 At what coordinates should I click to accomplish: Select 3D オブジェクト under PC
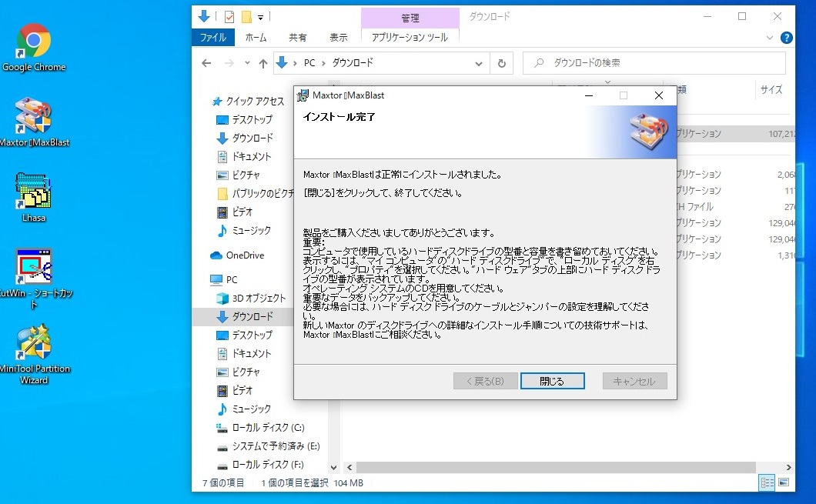(x=251, y=298)
